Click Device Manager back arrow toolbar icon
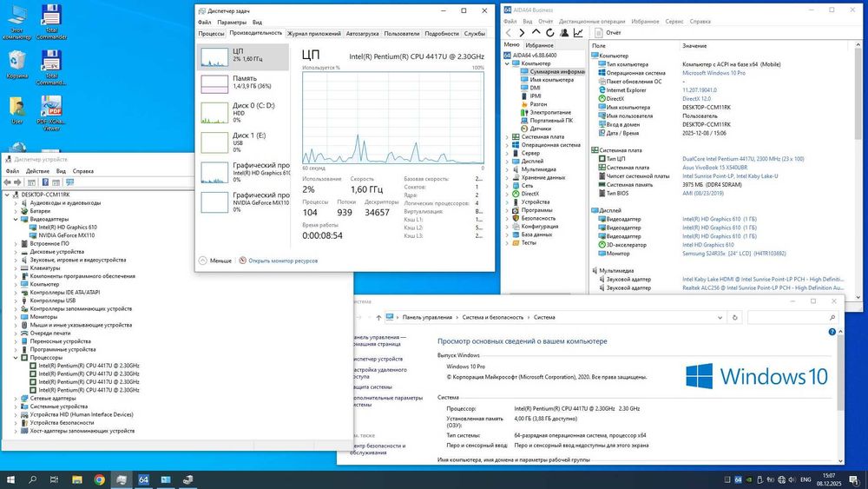Screen dimensions: 868x489 [x=7, y=182]
